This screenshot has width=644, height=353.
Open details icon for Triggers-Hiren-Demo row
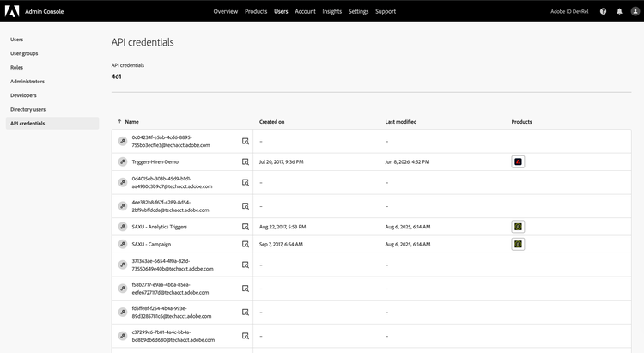point(246,162)
